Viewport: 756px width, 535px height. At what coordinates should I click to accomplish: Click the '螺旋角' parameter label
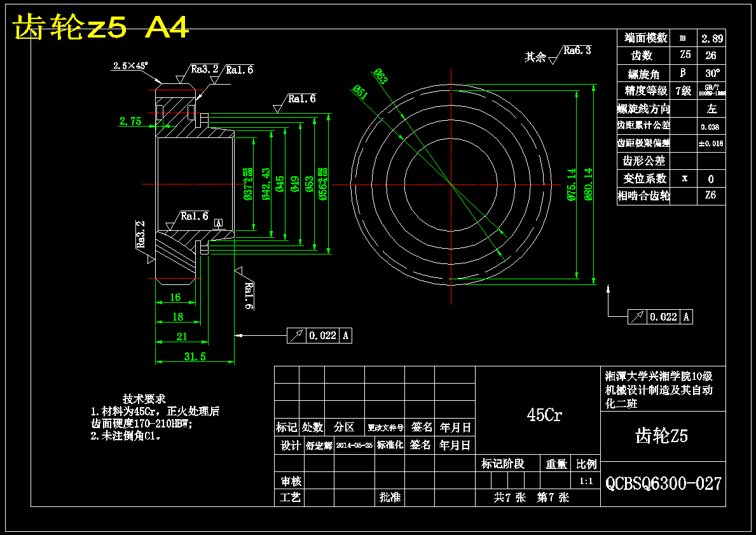tap(643, 74)
